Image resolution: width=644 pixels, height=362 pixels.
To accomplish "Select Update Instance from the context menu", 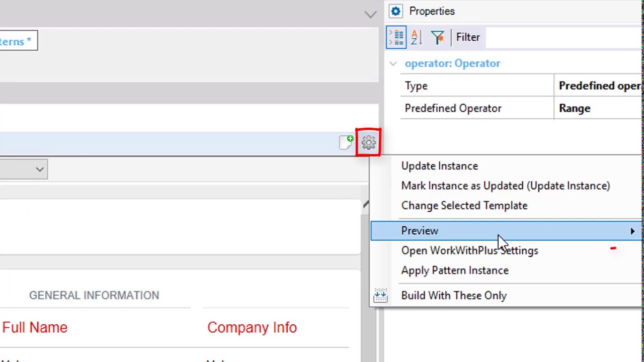I will click(x=439, y=166).
